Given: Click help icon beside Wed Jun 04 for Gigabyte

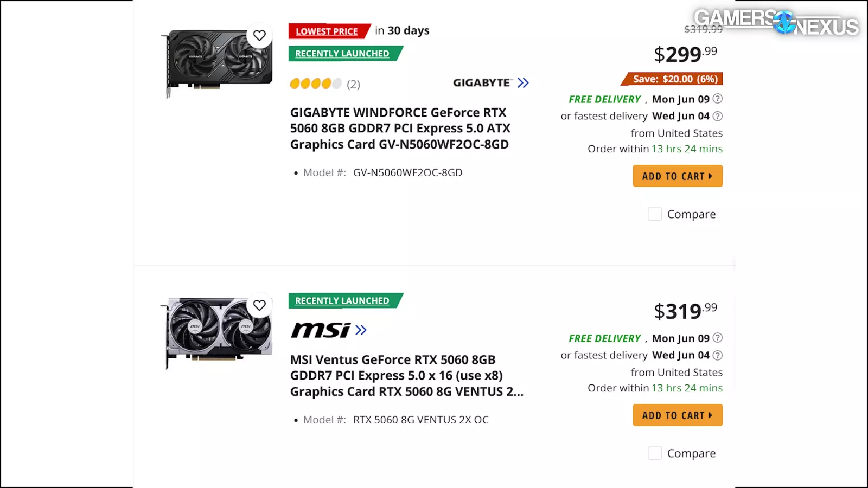Looking at the screenshot, I should (717, 116).
